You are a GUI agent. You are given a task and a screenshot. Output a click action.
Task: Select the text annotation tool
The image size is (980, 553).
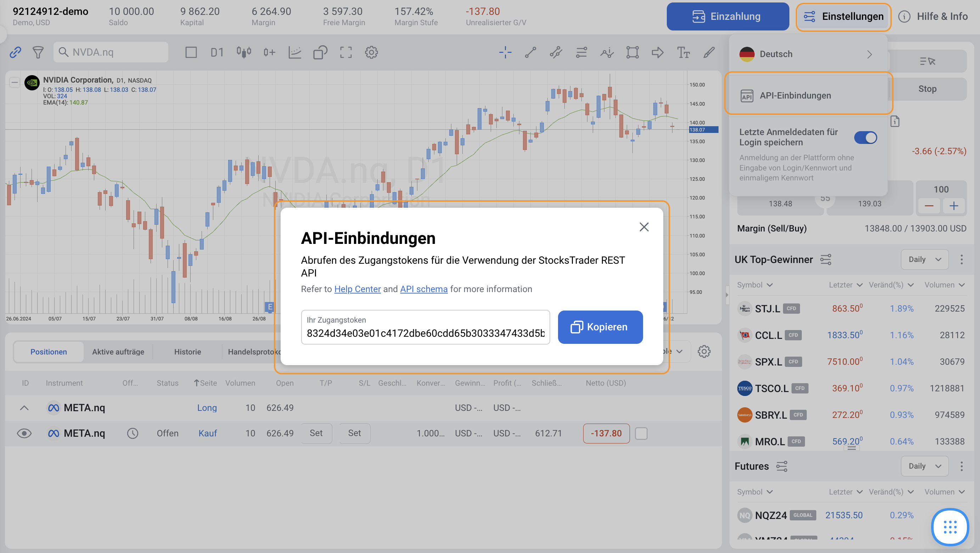click(x=683, y=52)
